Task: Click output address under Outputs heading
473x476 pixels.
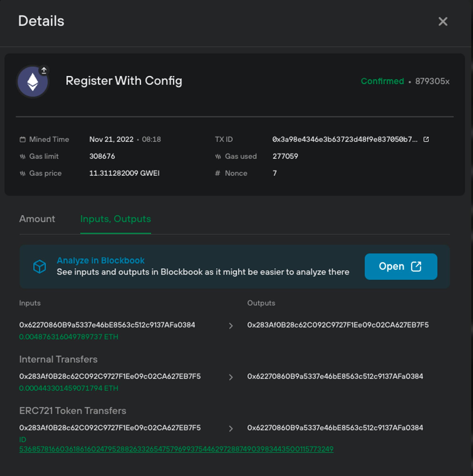Action: click(338, 325)
